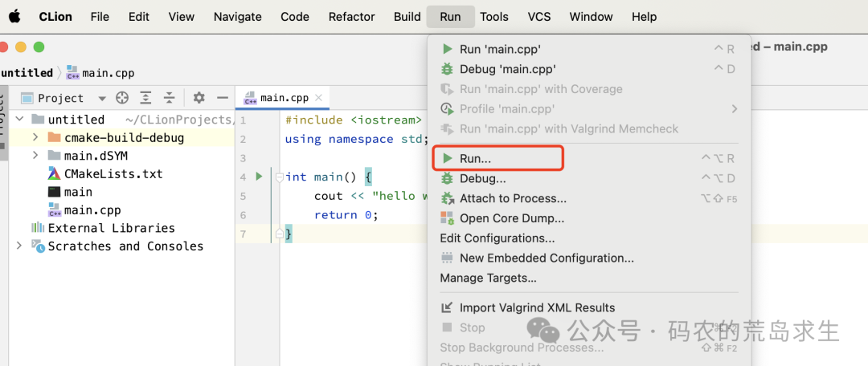Click the Stop menu entry

point(589,327)
